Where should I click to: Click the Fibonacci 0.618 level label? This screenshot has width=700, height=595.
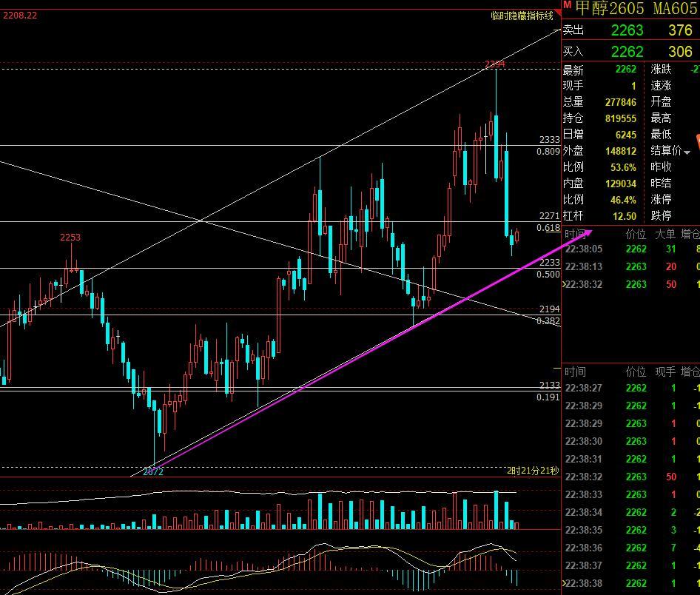(x=548, y=228)
